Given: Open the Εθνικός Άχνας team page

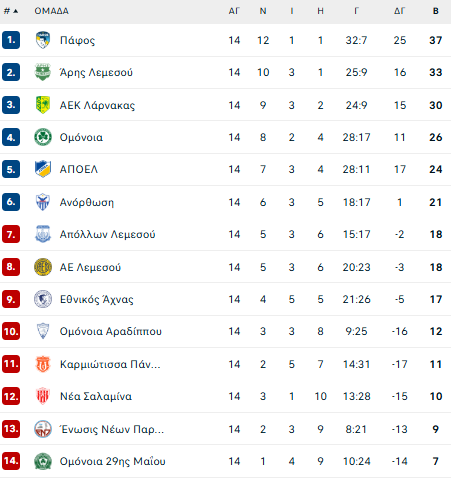Looking at the screenshot, I should tap(97, 299).
